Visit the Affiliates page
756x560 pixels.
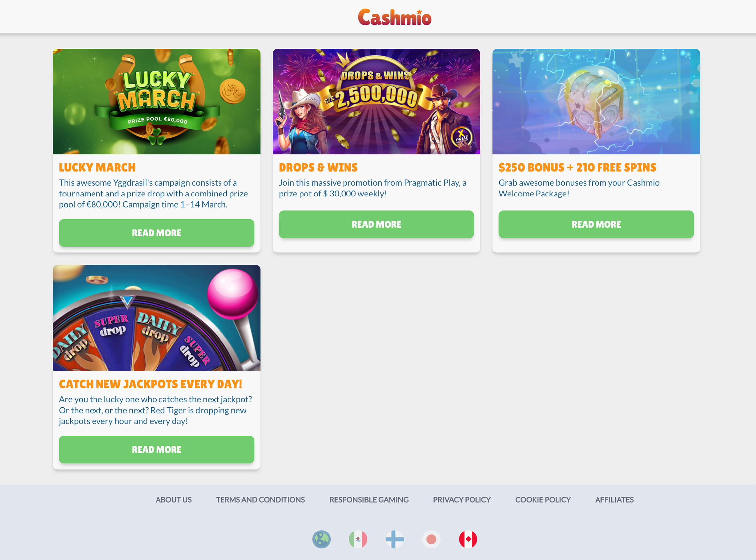tap(614, 499)
